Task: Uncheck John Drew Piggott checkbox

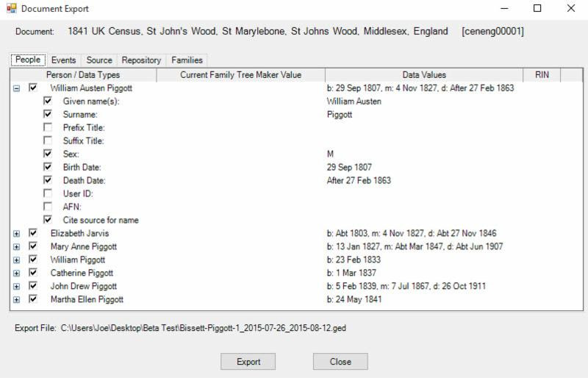Action: coord(33,286)
